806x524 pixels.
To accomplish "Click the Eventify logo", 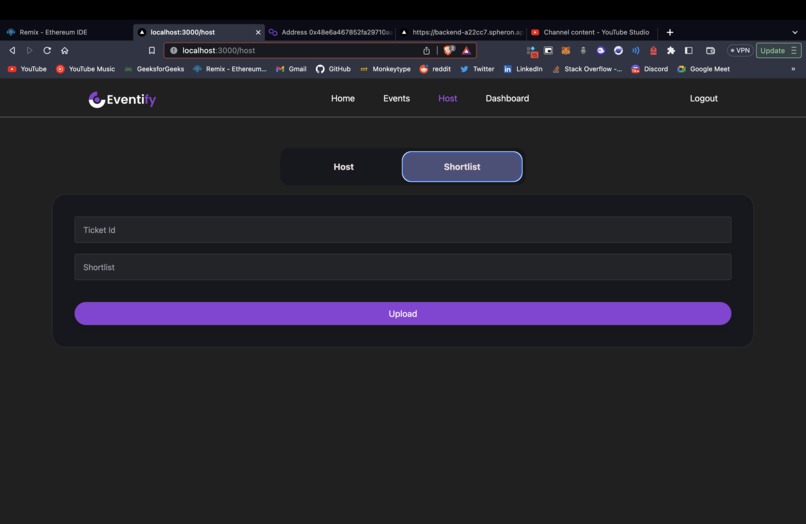I will 122,99.
